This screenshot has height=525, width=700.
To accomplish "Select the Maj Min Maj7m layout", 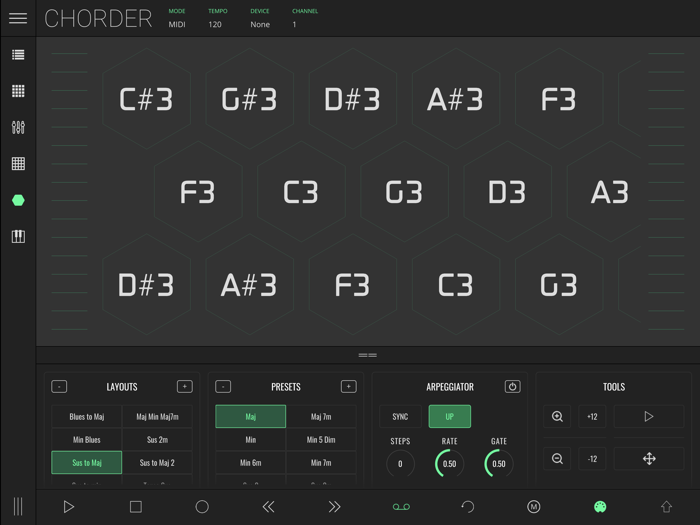I will [157, 417].
